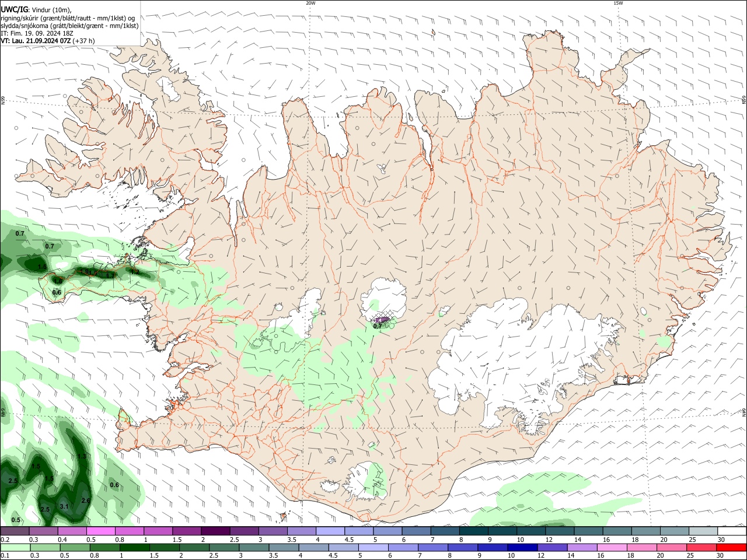Screen dimensions: 747x560
Task: Pick the pale grey upper swatch between 25 and 30
Action: point(703,531)
